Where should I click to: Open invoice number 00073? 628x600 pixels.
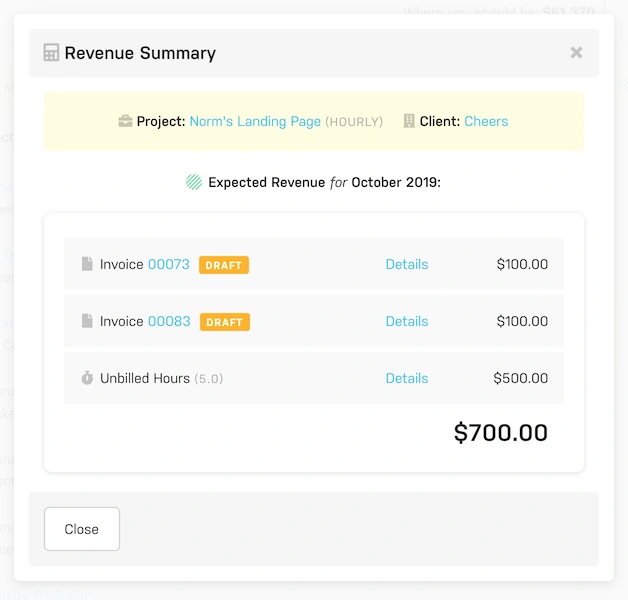pos(168,265)
